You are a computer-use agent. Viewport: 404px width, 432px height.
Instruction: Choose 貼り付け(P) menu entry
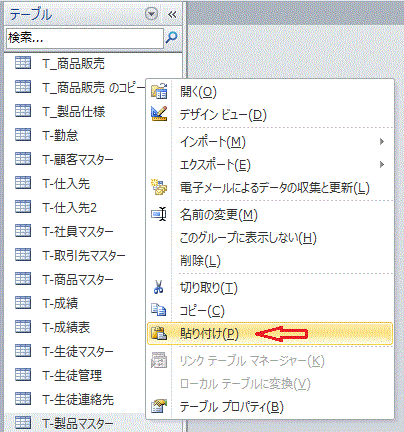[x=270, y=333]
